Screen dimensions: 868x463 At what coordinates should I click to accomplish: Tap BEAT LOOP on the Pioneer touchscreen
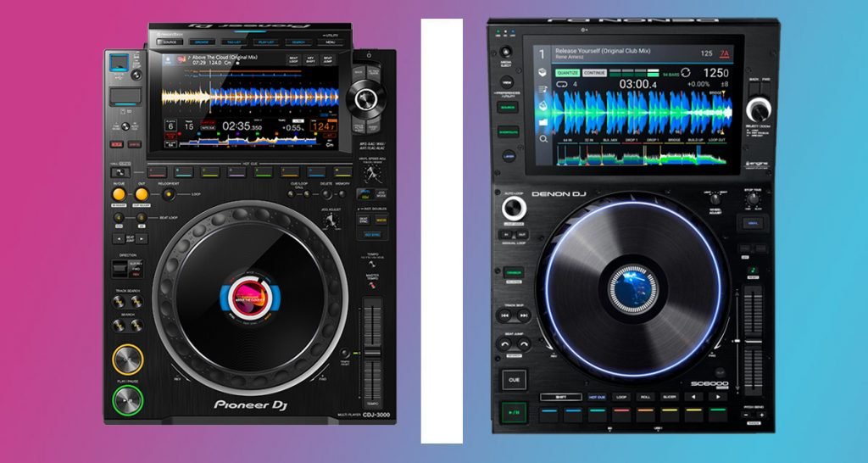coord(294,60)
